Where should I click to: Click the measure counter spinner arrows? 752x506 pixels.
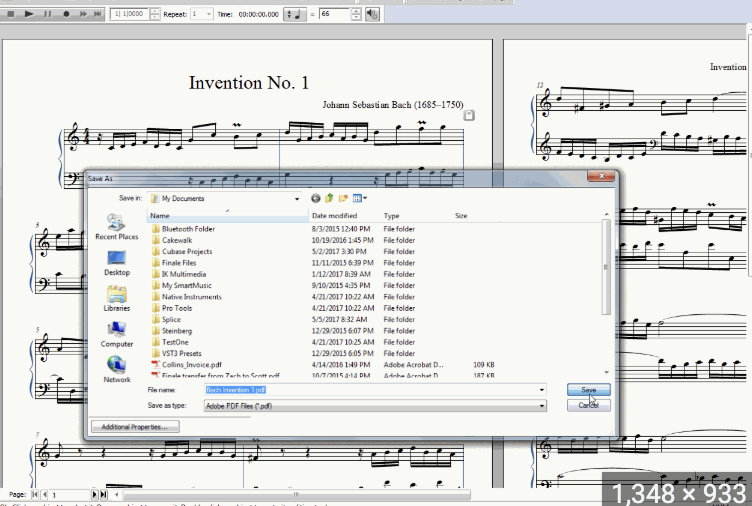pyautogui.click(x=155, y=14)
